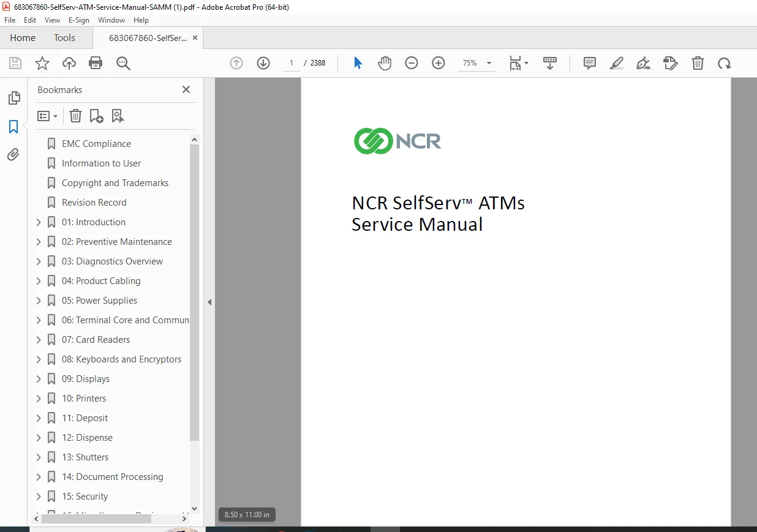This screenshot has height=532, width=757.
Task: Select the 13: Shutters bookmark
Action: coord(85,457)
